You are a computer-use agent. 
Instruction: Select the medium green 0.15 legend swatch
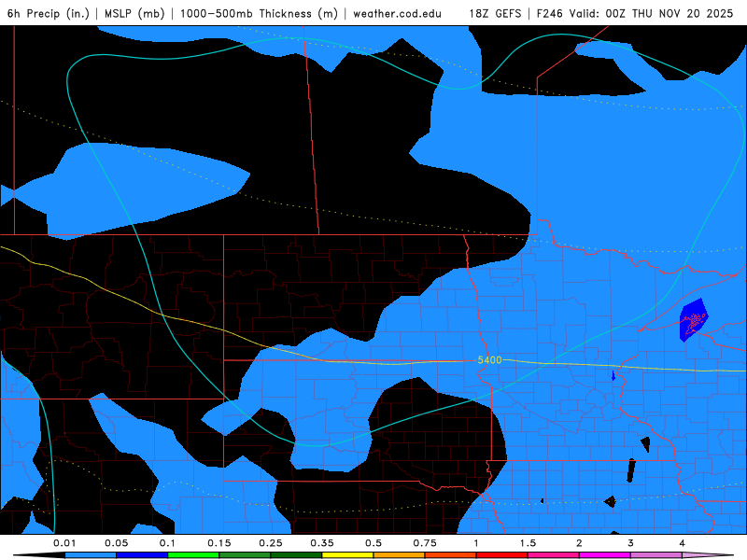pyautogui.click(x=245, y=555)
